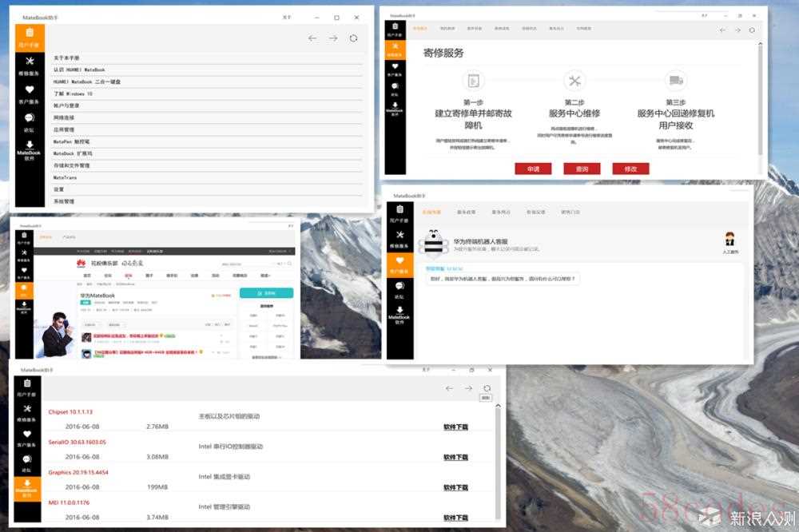The height and width of the screenshot is (532, 799).
Task: Open manual chapter 应用管理
Action: point(208,130)
